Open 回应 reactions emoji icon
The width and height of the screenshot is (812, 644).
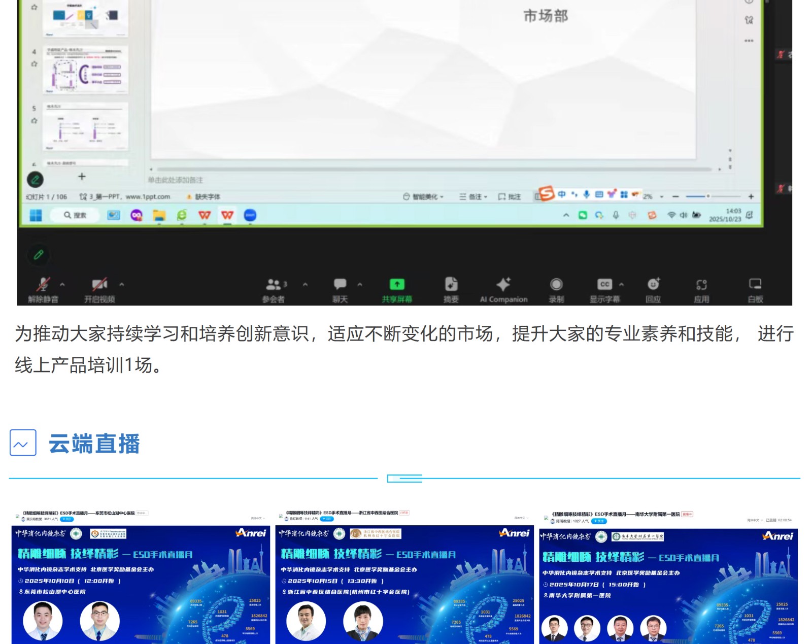653,285
